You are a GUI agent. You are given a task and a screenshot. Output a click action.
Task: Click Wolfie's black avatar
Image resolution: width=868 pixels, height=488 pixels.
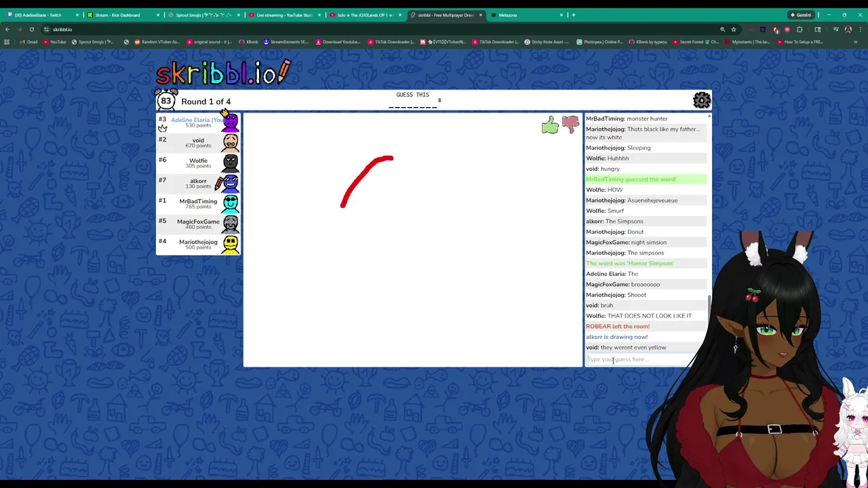231,163
